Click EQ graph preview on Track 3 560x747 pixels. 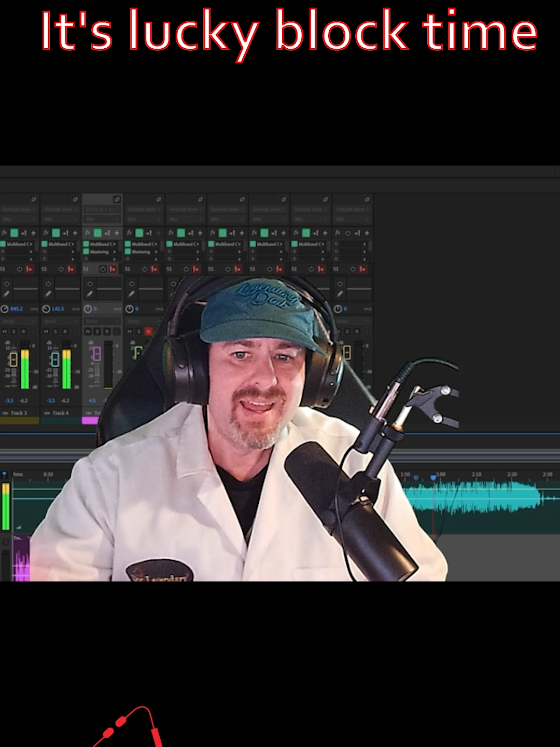tap(25, 288)
